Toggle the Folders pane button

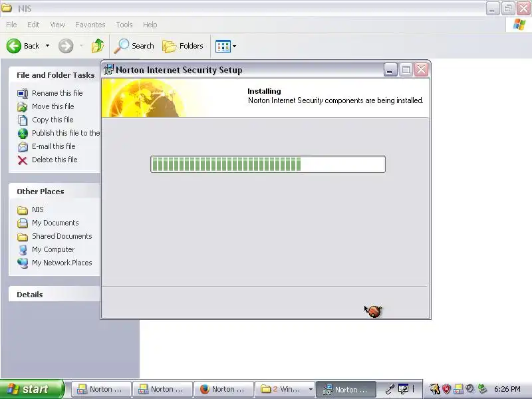point(183,46)
